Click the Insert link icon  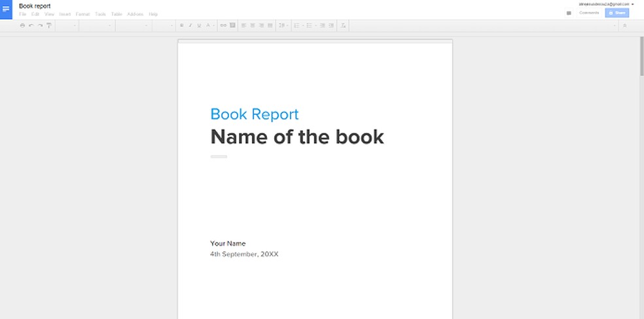coord(223,25)
